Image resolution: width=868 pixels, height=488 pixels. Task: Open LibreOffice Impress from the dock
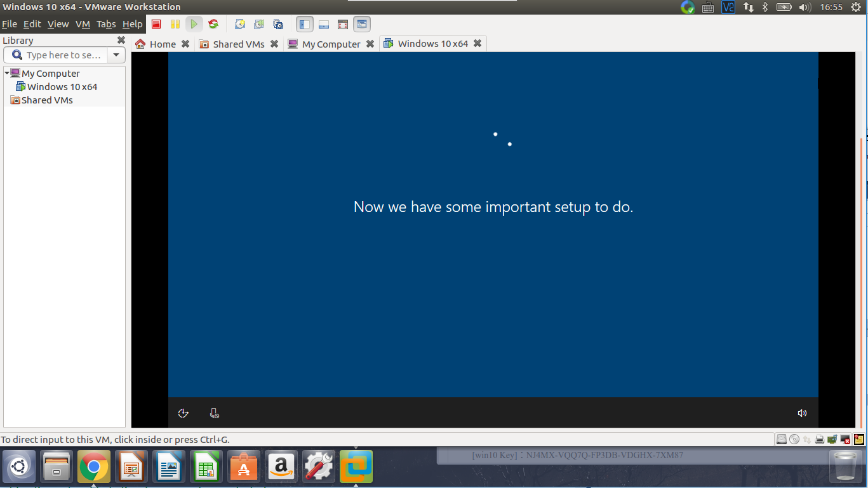click(x=131, y=468)
